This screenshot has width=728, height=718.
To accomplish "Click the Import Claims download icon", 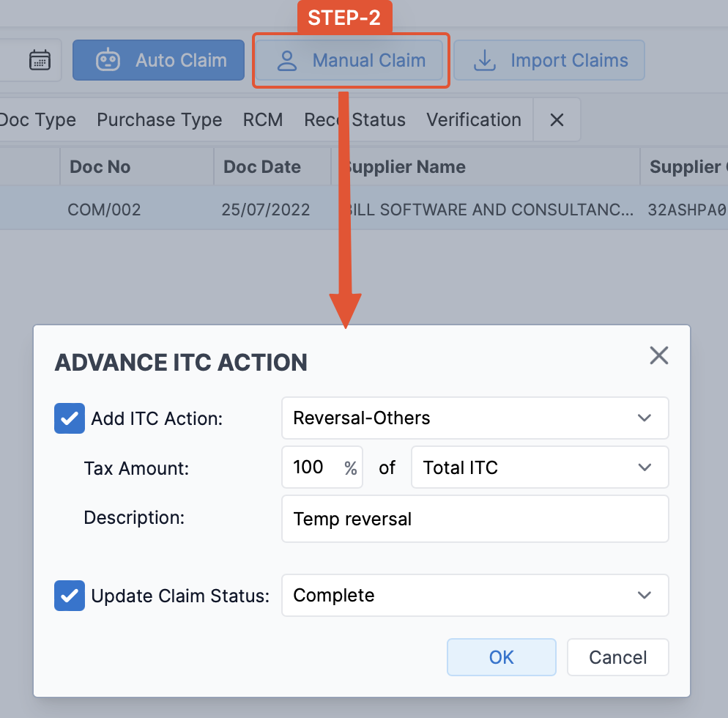I will point(483,60).
